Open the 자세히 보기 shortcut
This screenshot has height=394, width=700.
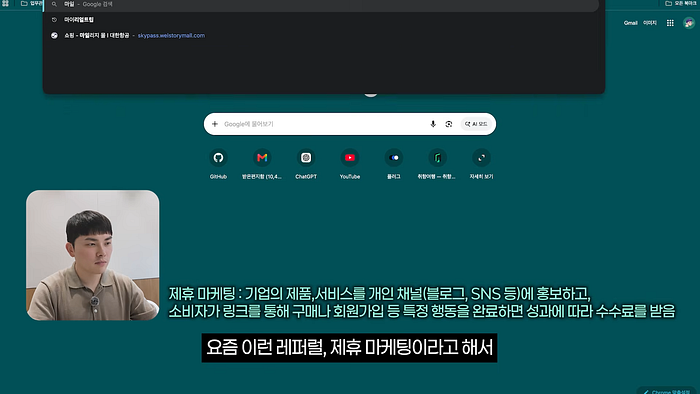481,164
